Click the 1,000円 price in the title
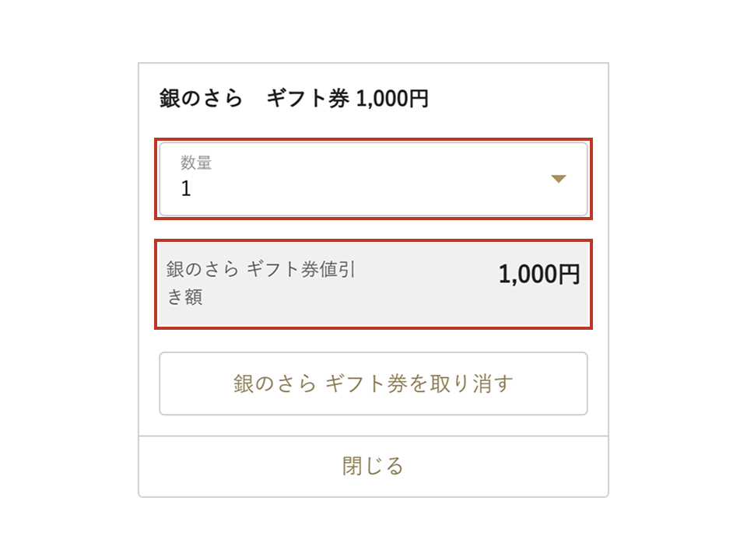Screen dimensions: 747x560 392,99
